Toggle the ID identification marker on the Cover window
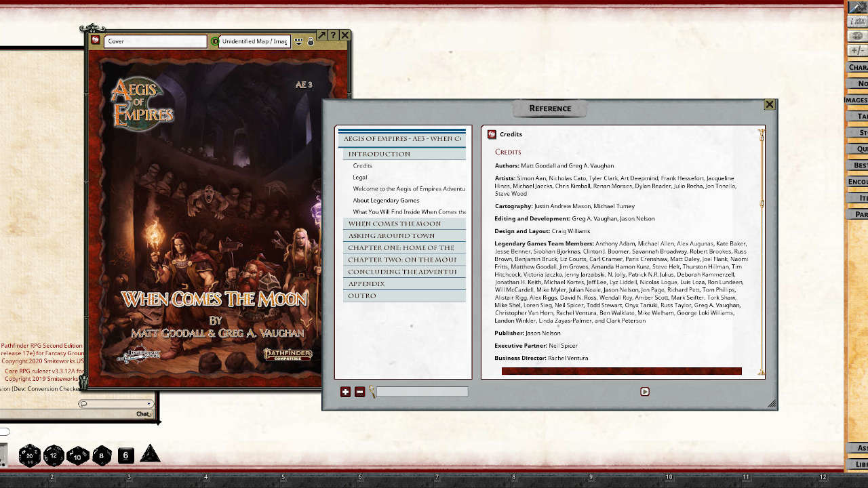Image resolution: width=868 pixels, height=488 pixels. point(215,41)
